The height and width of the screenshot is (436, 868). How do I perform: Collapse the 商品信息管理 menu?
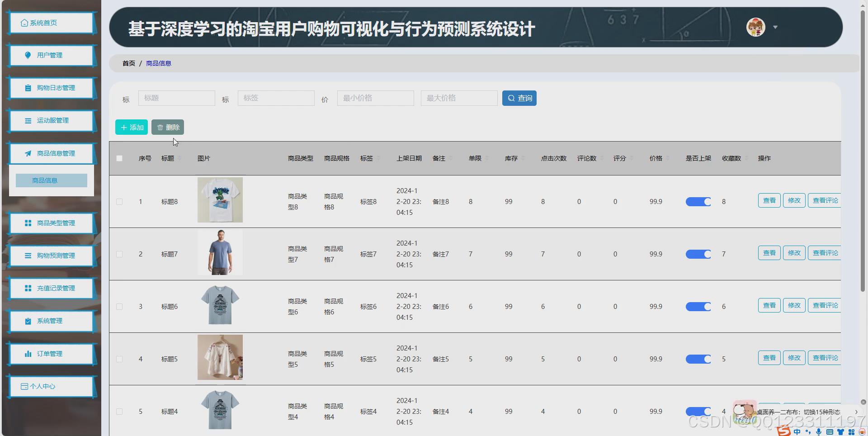pyautogui.click(x=52, y=153)
